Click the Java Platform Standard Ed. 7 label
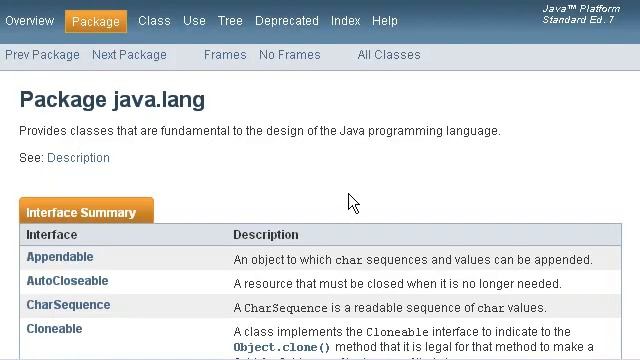This screenshot has height=360, width=640. pos(581,14)
